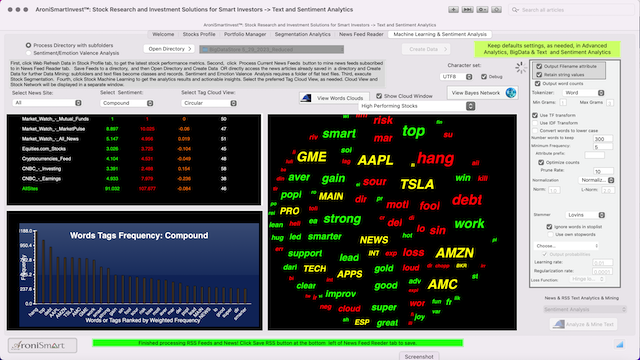Switch to the Welcome tab
The height and width of the screenshot is (360, 640).
(163, 34)
